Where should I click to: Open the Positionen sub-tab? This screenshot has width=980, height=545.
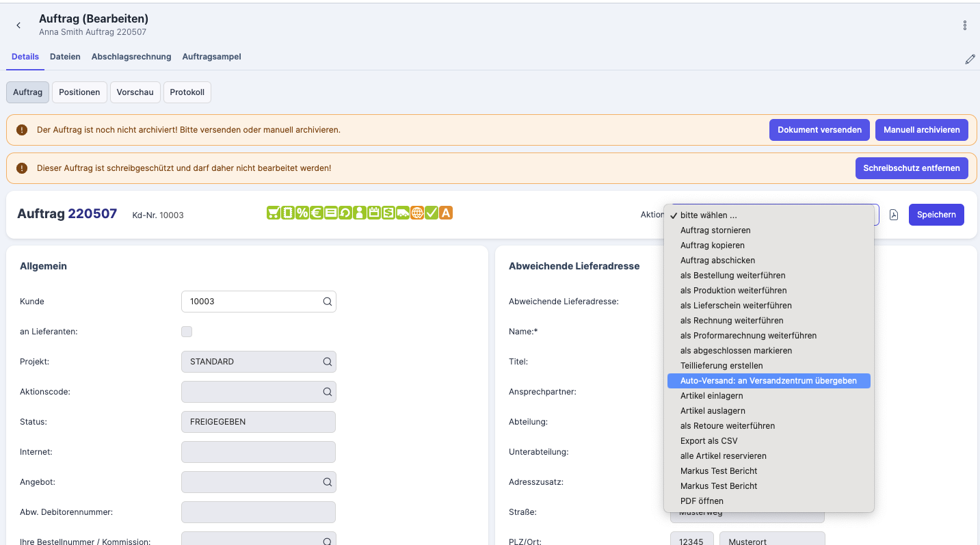(79, 92)
